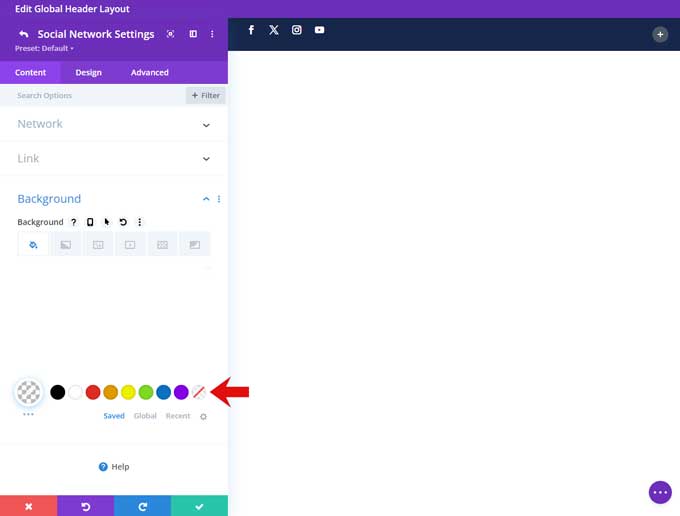Image resolution: width=680 pixels, height=516 pixels.
Task: Select the background gradient tab
Action: coord(65,245)
